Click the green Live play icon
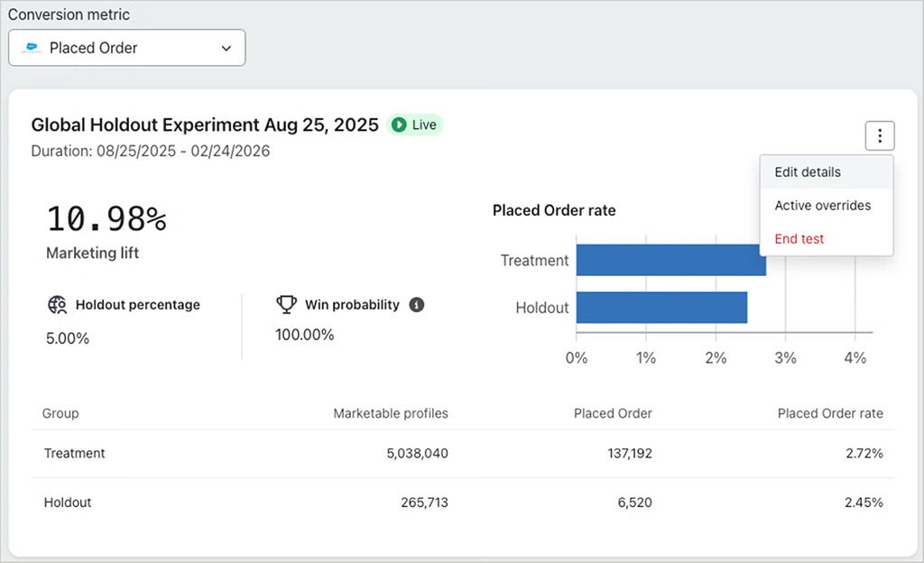Screen dimensions: 924x563 point(399,125)
